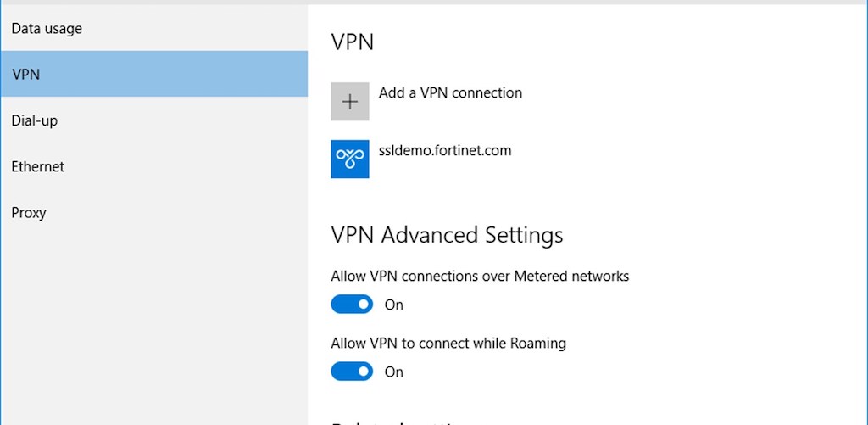The image size is (868, 425).
Task: Click the VPN Advanced Settings heading
Action: [x=447, y=235]
